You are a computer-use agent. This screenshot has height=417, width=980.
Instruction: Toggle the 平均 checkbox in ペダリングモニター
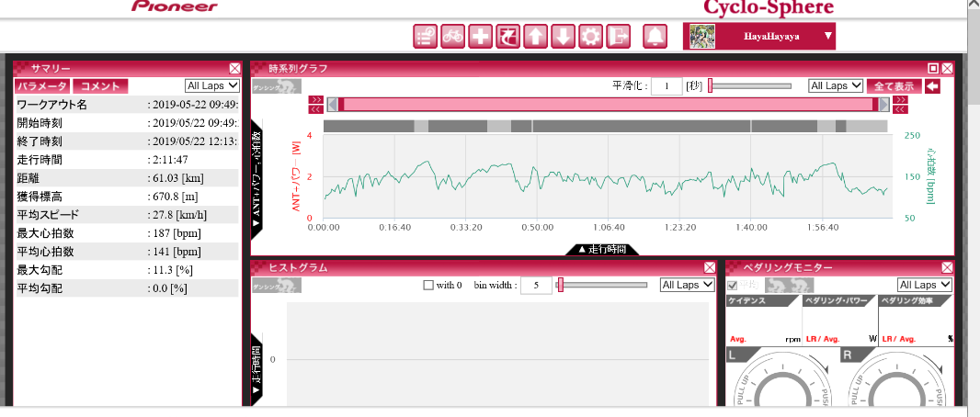click(x=732, y=285)
